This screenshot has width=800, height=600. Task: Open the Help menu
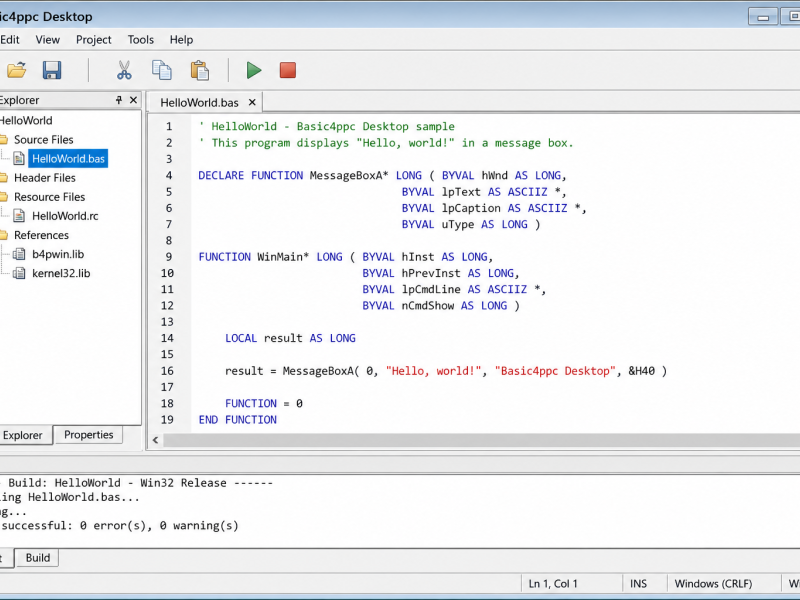click(x=181, y=40)
